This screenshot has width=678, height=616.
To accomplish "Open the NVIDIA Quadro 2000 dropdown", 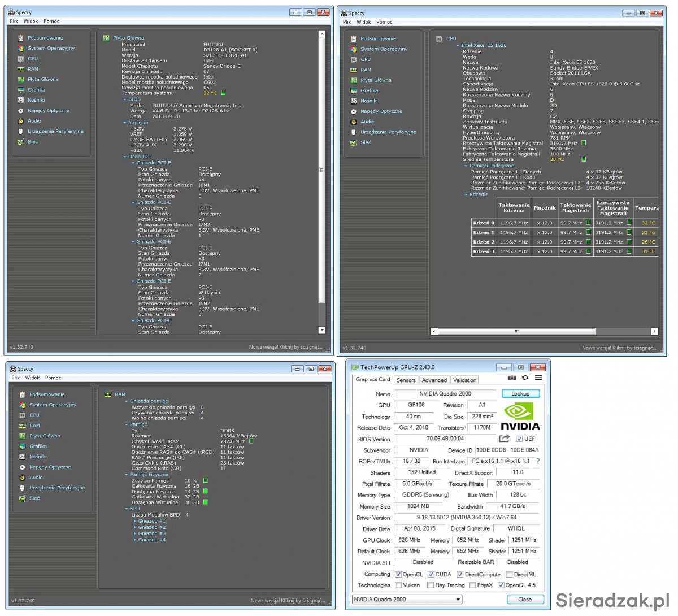I will click(x=407, y=599).
